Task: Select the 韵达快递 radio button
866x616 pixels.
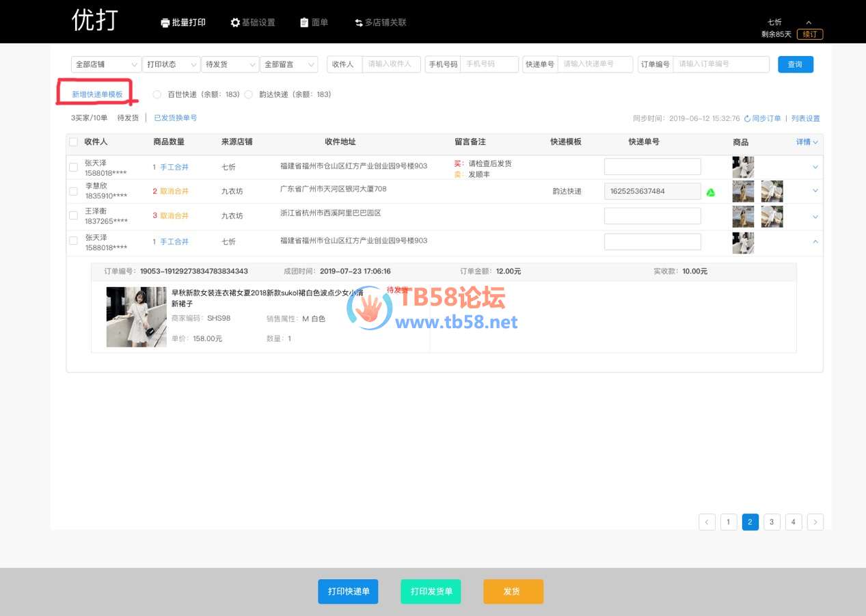Action: (248, 94)
